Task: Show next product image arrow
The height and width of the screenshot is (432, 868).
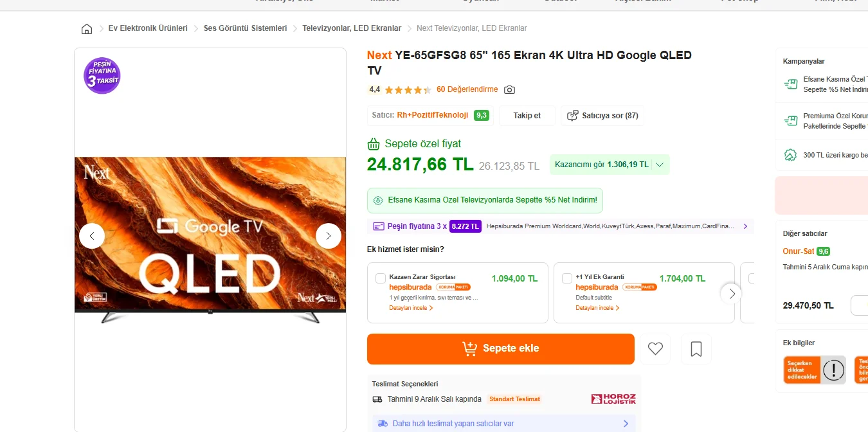Action: coord(329,236)
